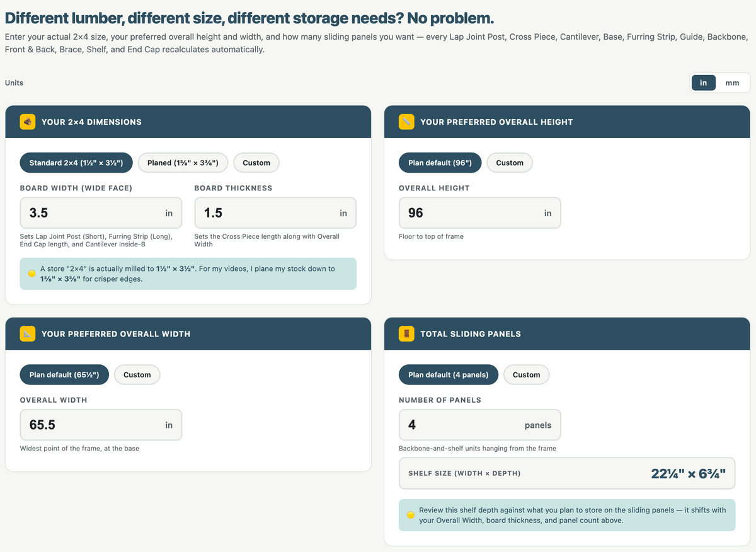
Task: Click the Overall Width field showing 65.5
Action: 101,425
